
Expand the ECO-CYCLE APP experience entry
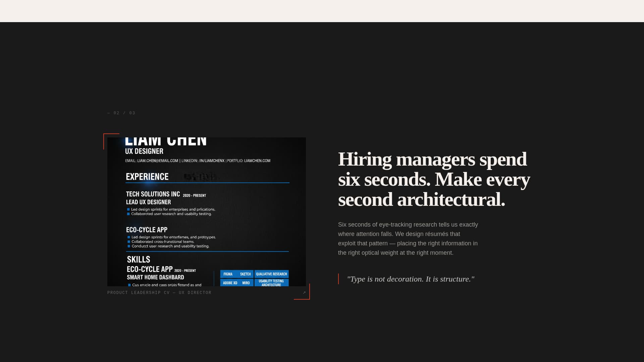coord(146,230)
